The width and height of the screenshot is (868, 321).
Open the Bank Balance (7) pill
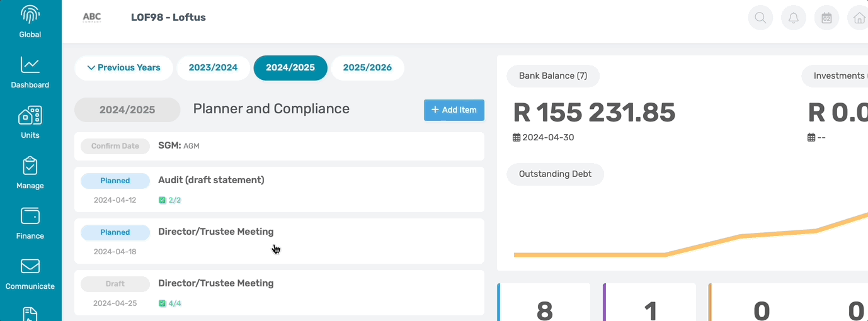(553, 76)
